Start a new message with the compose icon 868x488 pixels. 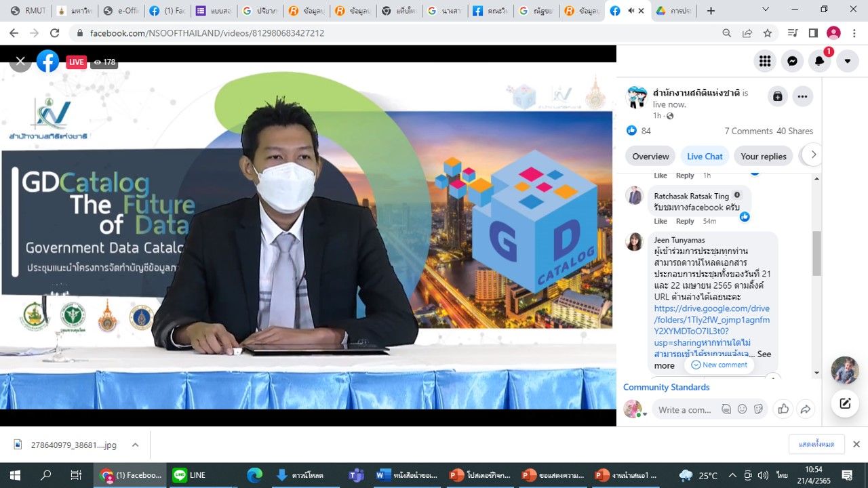[x=845, y=403]
